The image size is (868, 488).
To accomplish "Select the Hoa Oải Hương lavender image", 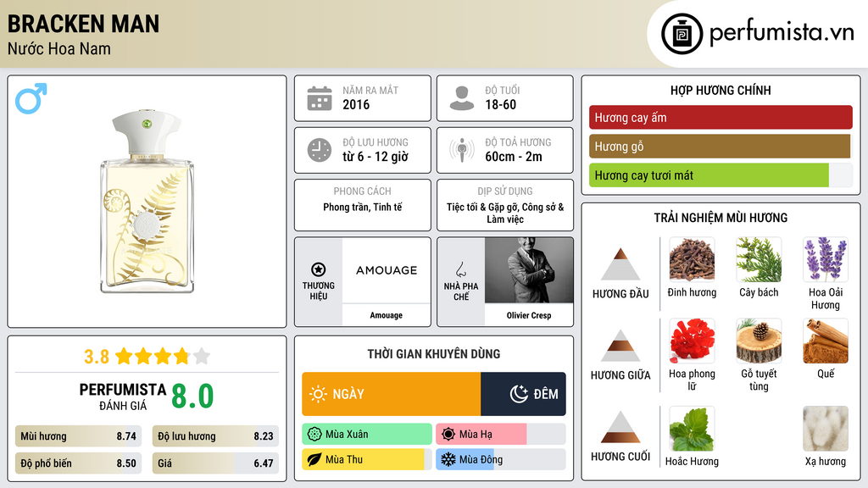I will (x=826, y=259).
